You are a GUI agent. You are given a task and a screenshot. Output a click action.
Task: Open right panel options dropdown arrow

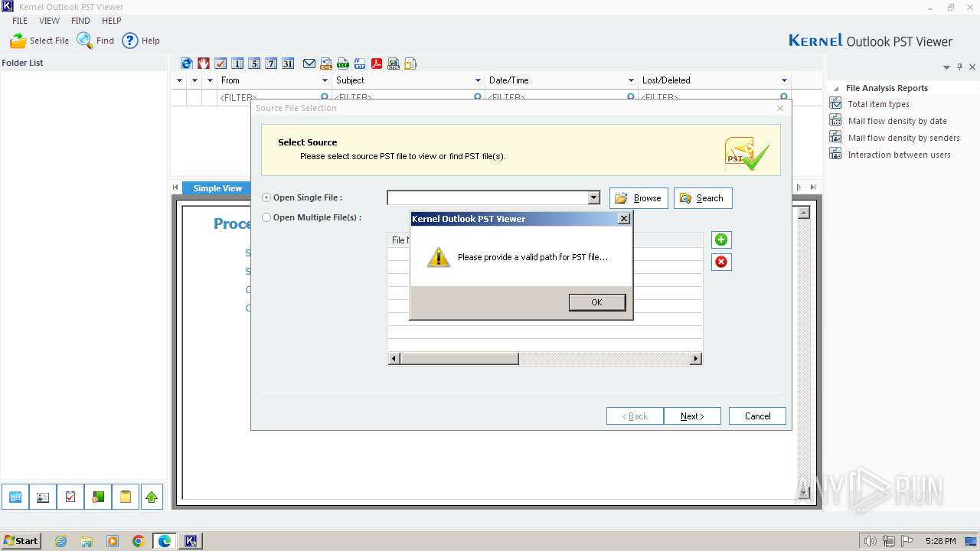pyautogui.click(x=946, y=67)
